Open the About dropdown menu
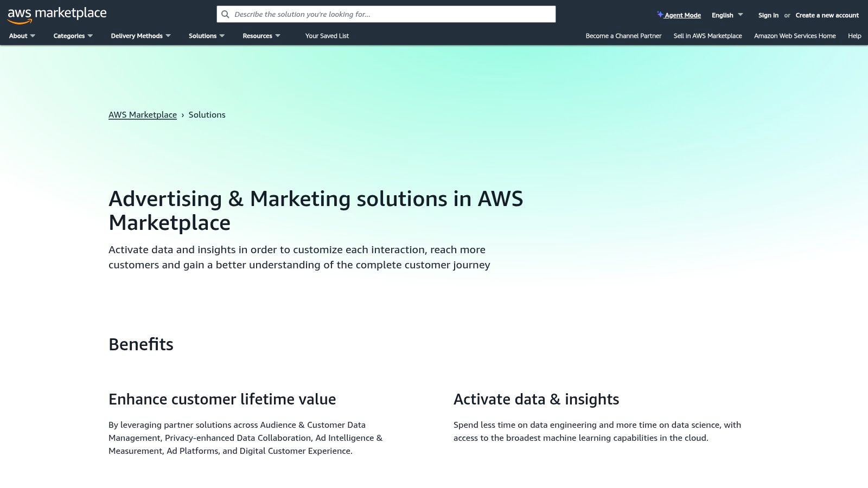The width and height of the screenshot is (868, 488). tap(21, 36)
